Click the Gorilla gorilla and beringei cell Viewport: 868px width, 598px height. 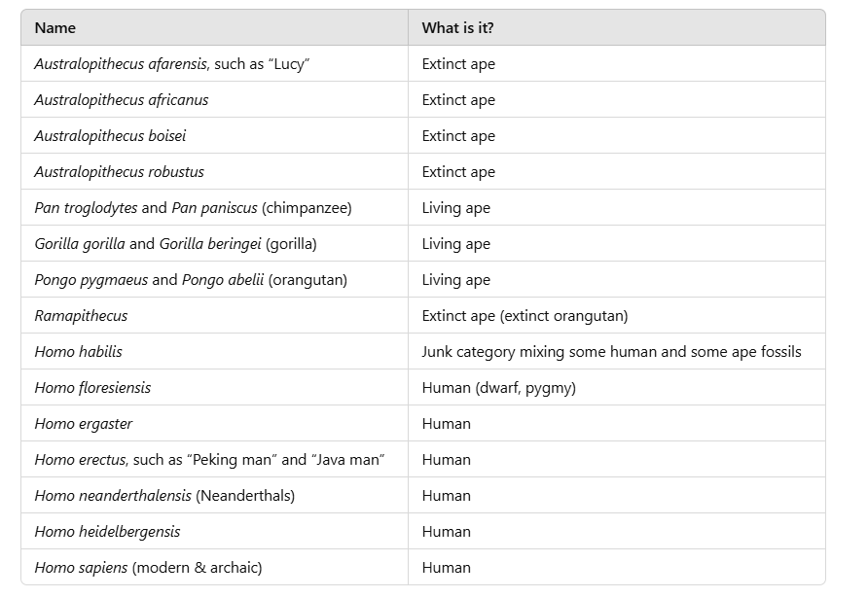[x=215, y=243]
